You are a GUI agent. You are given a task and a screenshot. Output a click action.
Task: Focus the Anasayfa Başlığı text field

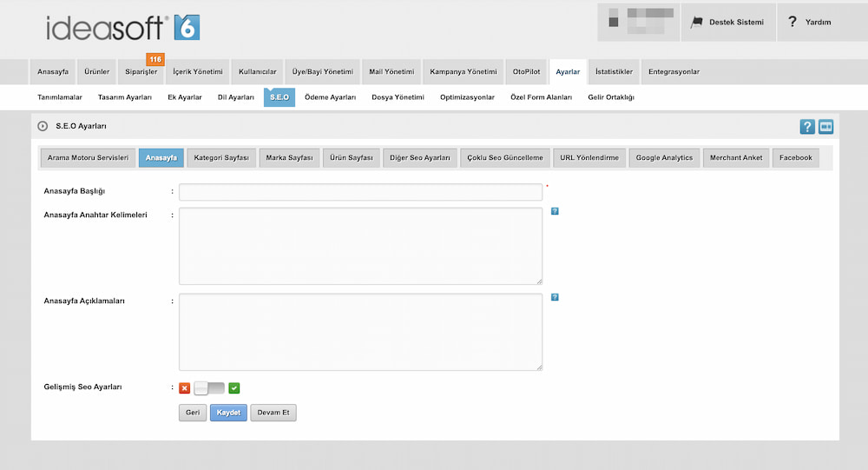pyautogui.click(x=360, y=192)
